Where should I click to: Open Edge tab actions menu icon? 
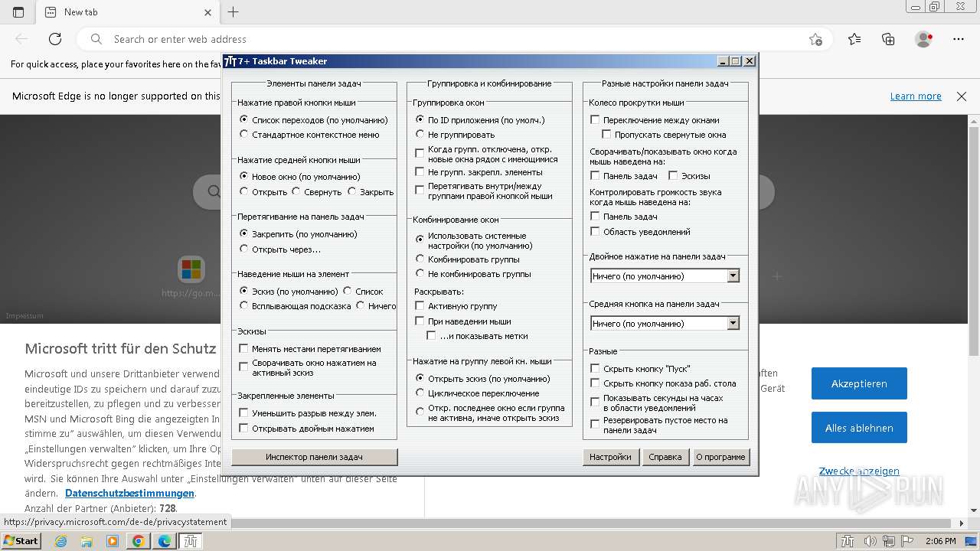18,12
